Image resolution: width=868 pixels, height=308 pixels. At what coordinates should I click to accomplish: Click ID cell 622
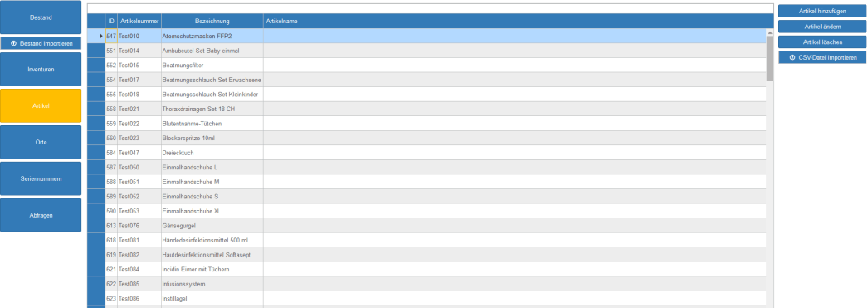(111, 284)
